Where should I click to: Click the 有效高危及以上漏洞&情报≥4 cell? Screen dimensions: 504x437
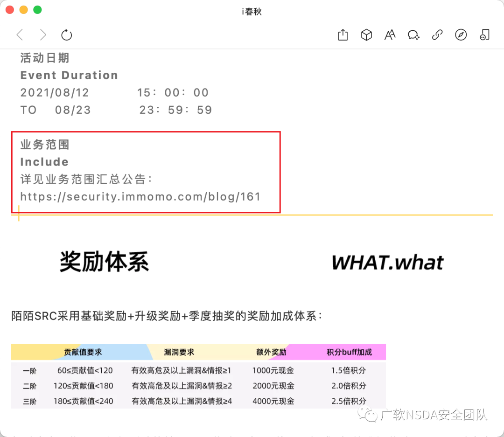click(x=182, y=401)
